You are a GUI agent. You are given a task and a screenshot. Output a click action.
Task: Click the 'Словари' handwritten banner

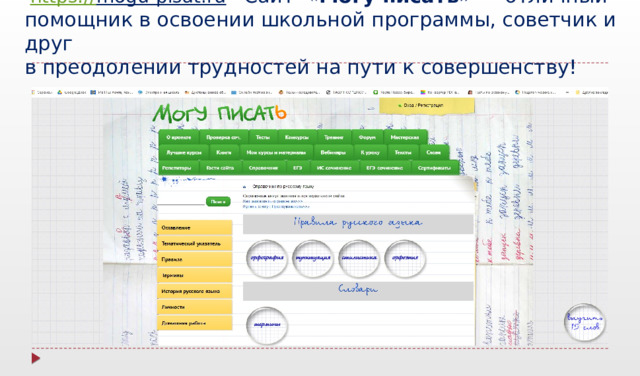358,291
